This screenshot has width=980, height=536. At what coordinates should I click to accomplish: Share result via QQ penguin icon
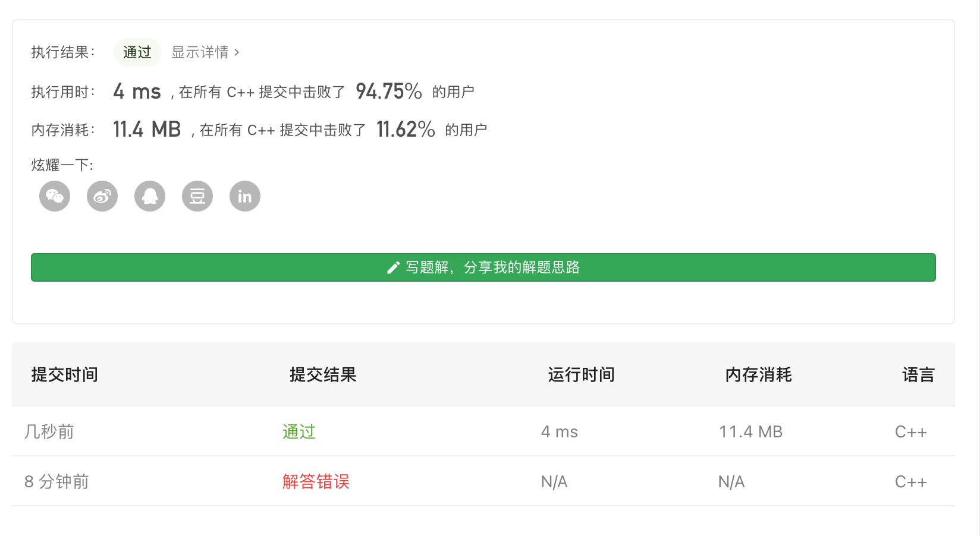click(150, 196)
